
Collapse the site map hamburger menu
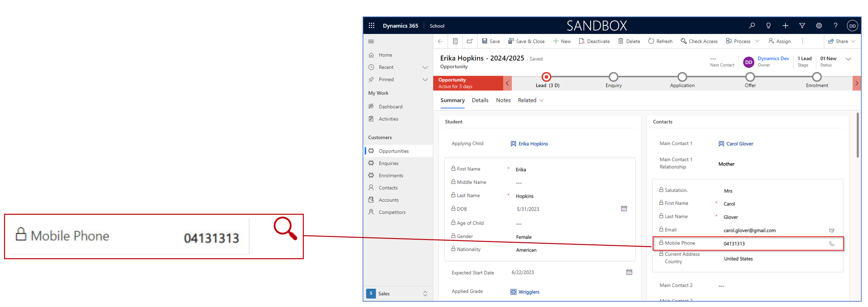tap(371, 41)
